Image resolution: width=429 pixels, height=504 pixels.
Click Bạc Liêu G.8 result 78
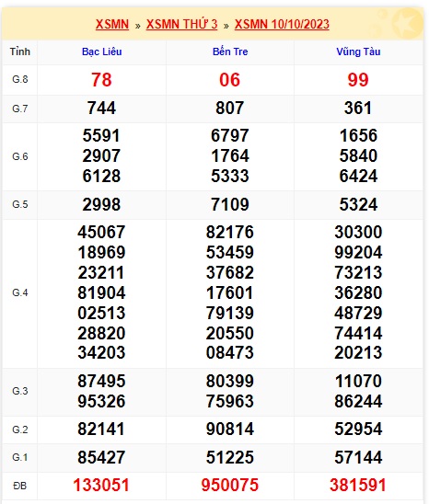[101, 80]
